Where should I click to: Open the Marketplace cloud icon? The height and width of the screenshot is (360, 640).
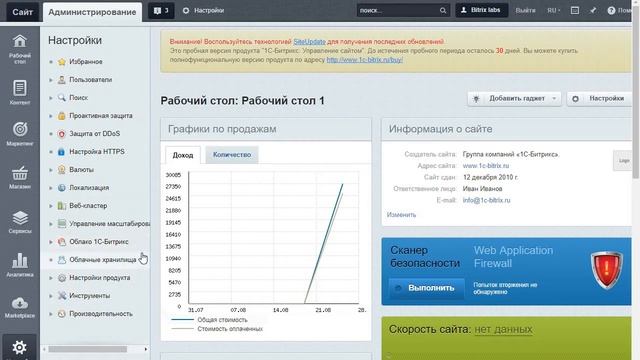(x=20, y=303)
